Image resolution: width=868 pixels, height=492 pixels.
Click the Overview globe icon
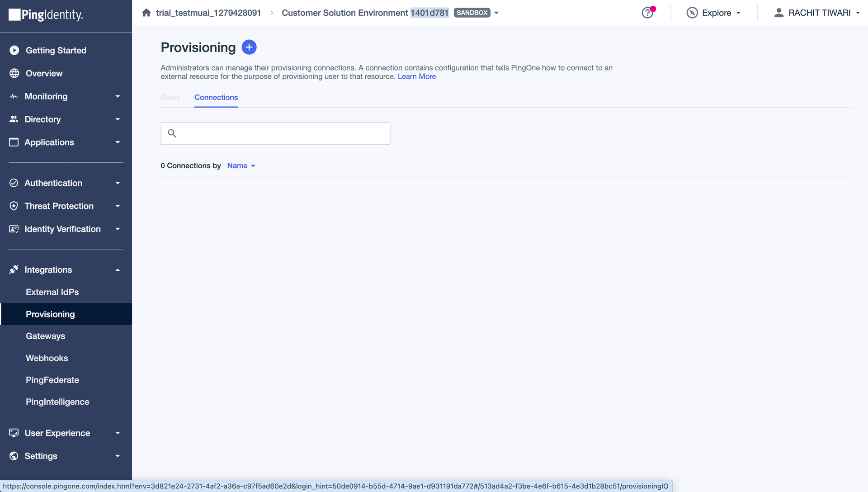[14, 73]
